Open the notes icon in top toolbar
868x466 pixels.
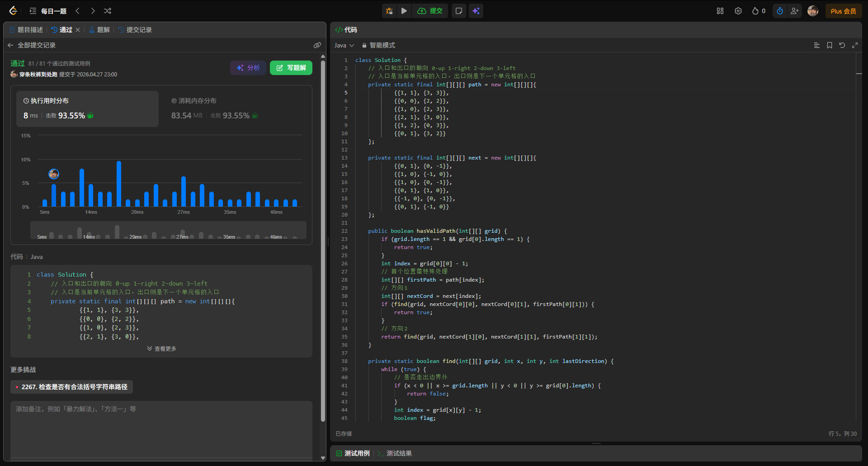coord(458,11)
